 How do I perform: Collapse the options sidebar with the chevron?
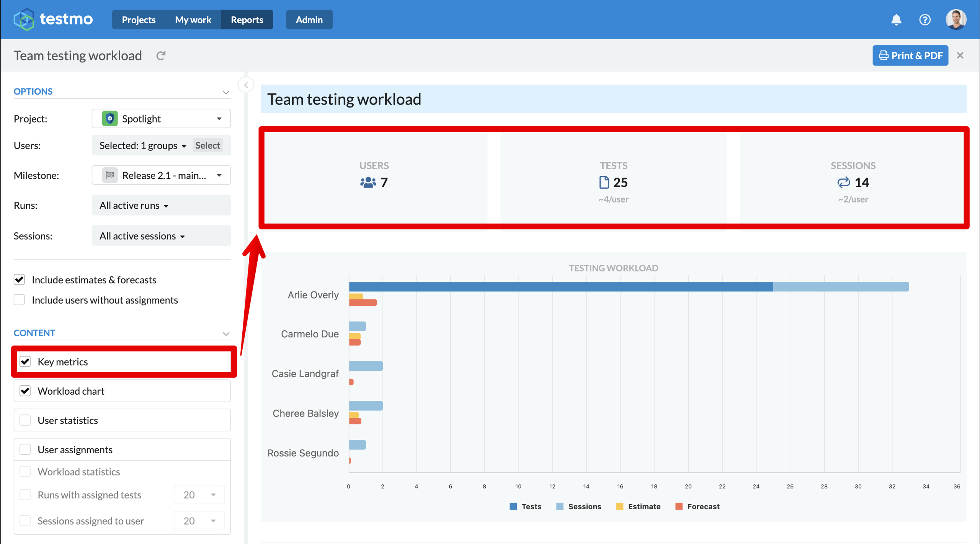[x=246, y=85]
